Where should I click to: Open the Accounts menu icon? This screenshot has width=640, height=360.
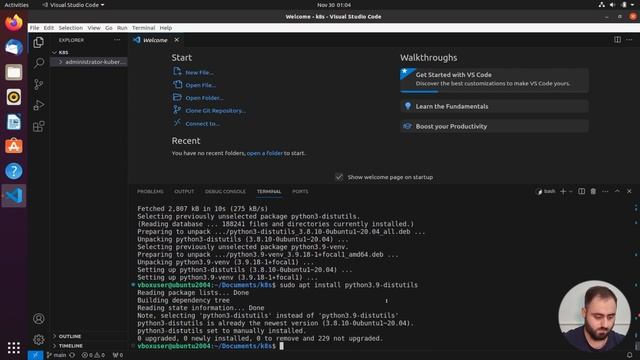click(38, 318)
